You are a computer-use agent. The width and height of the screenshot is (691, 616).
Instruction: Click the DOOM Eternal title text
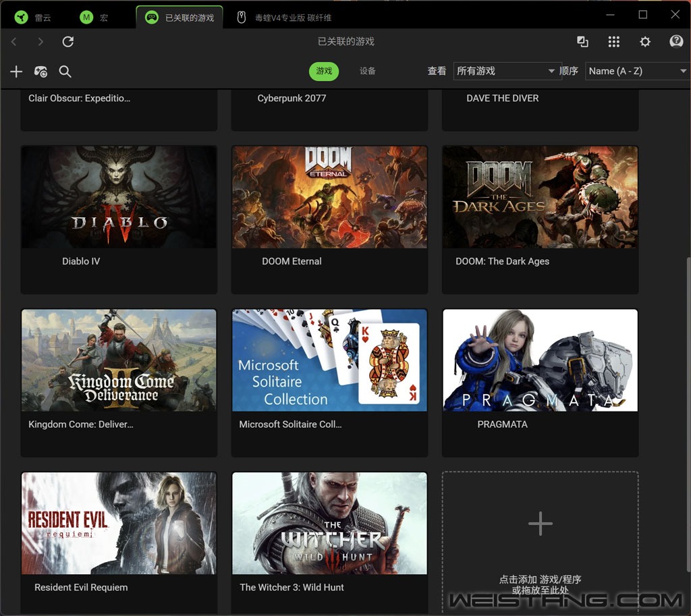292,261
